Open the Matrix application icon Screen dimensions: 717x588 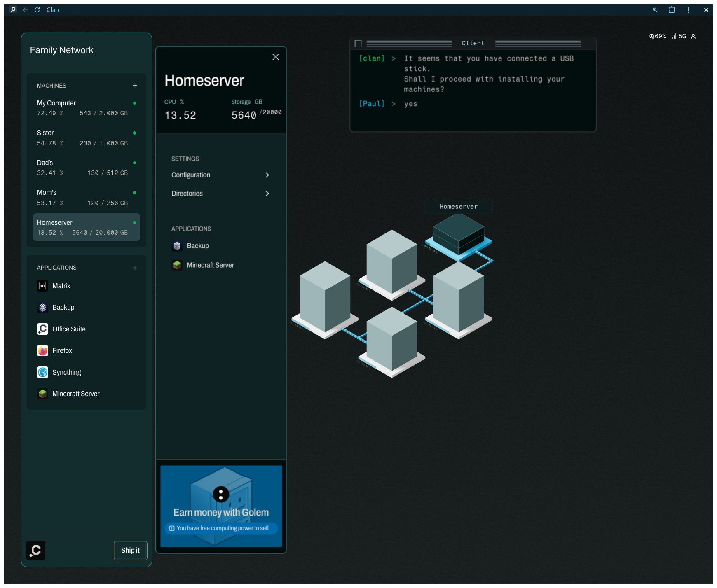pos(42,286)
